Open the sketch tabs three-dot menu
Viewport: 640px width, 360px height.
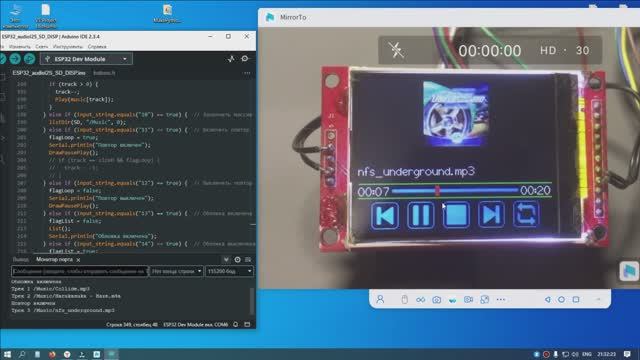pos(247,73)
